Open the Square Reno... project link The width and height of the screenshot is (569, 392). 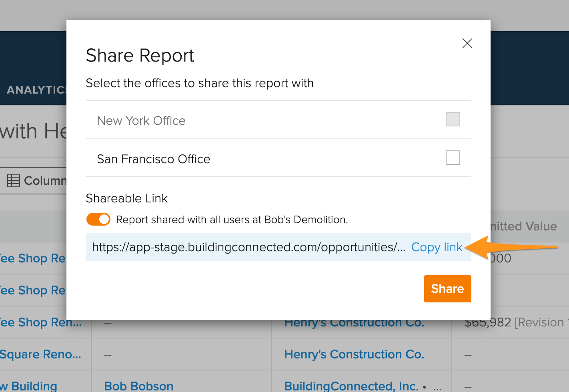coord(40,354)
